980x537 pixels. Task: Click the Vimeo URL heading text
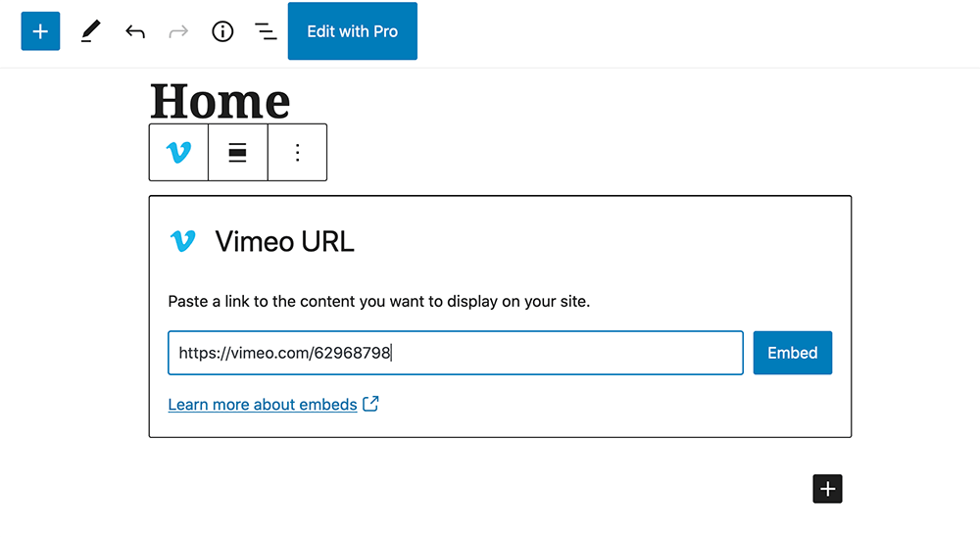[x=284, y=241]
